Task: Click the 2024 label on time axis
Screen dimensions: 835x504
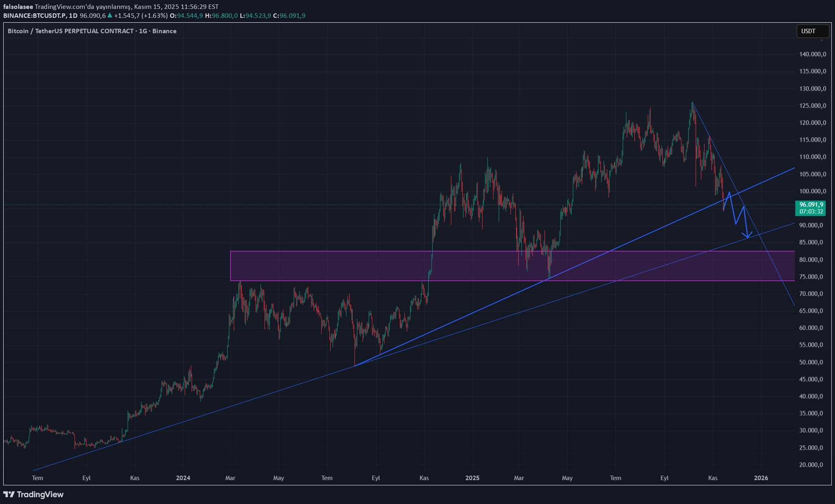Action: click(183, 478)
